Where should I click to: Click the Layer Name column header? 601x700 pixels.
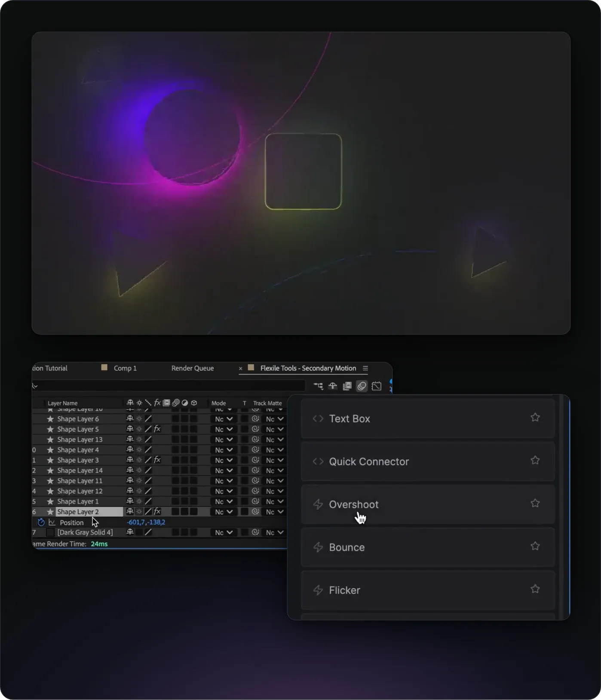coord(63,403)
